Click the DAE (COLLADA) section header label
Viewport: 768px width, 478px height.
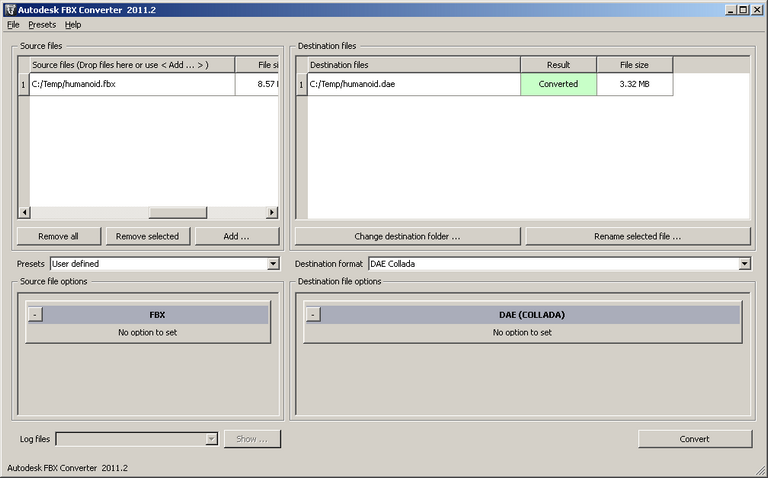(x=532, y=315)
